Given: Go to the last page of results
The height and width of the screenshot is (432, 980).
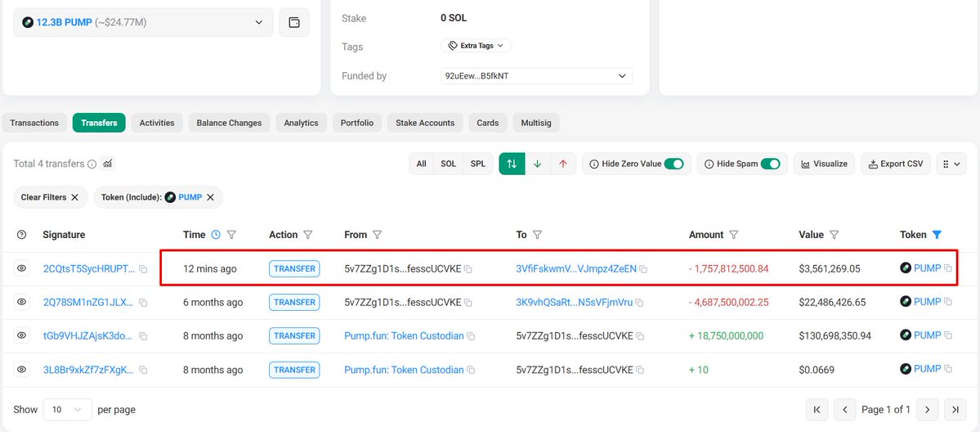Looking at the screenshot, I should 954,409.
